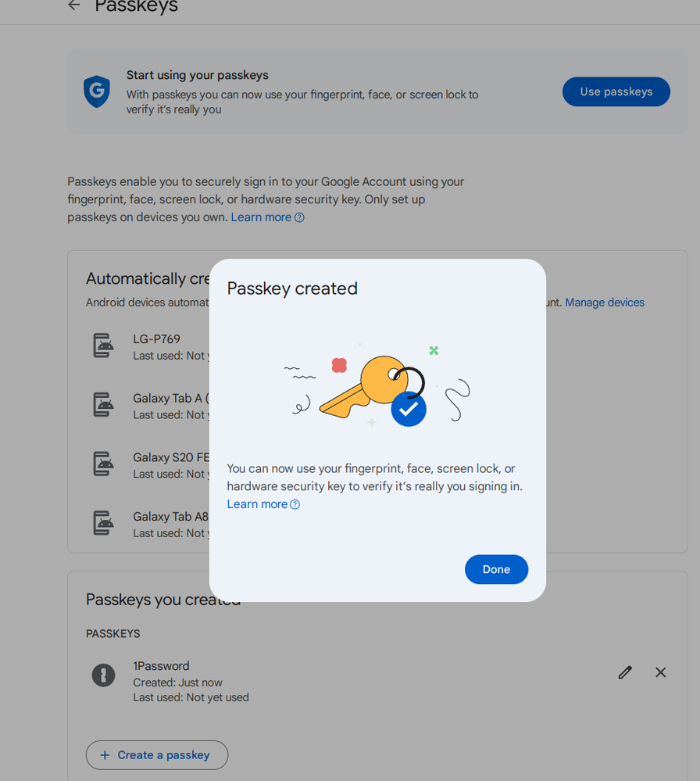Click the help icon in Passkey created dialog
This screenshot has width=700, height=781.
[295, 505]
